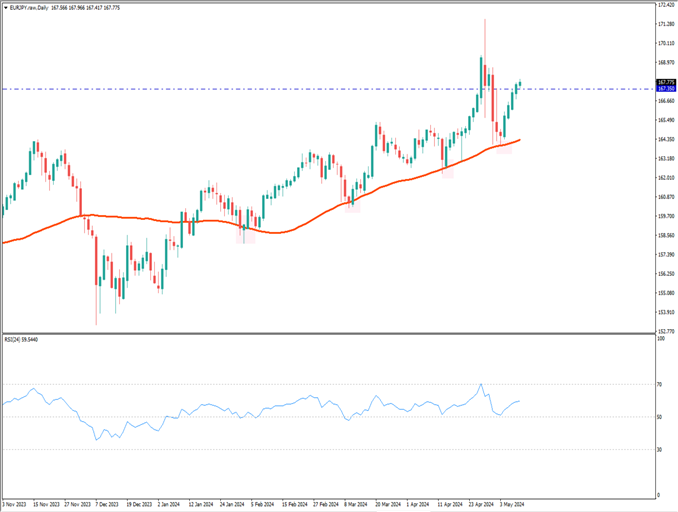Click the RSI 50 level value
678x512 pixels.
pyautogui.click(x=660, y=416)
